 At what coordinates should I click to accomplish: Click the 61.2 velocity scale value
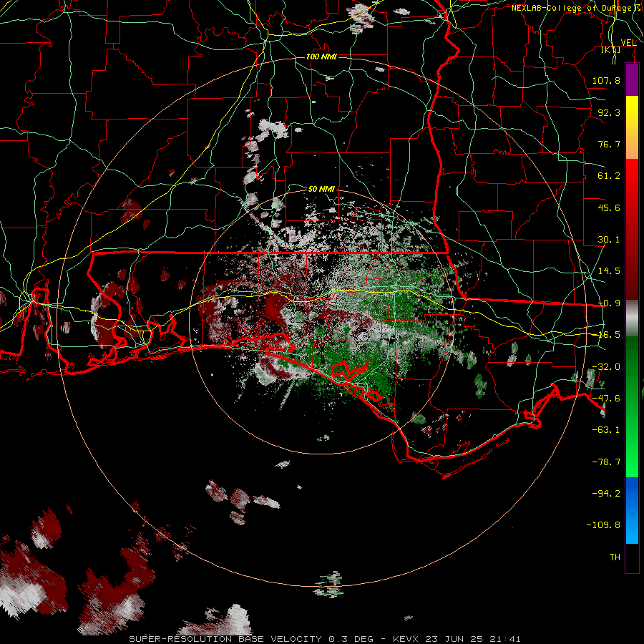(609, 176)
